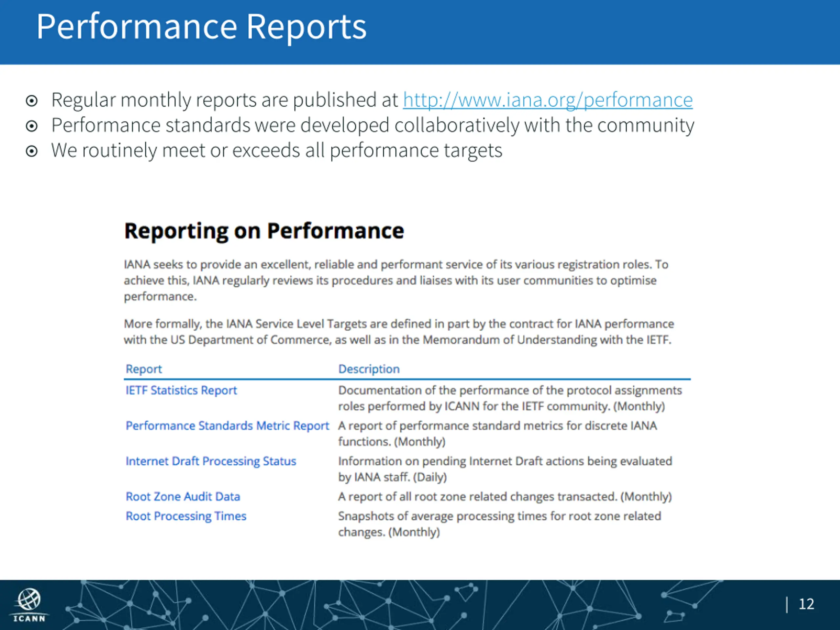Click description 'A report of performance standard metrics'
Screen dimensions: 840x630
pos(497,434)
